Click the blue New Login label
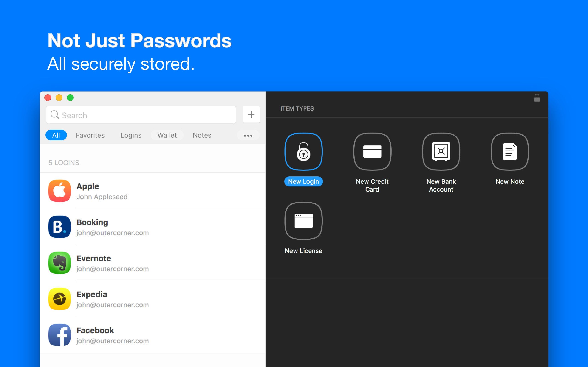 303,182
